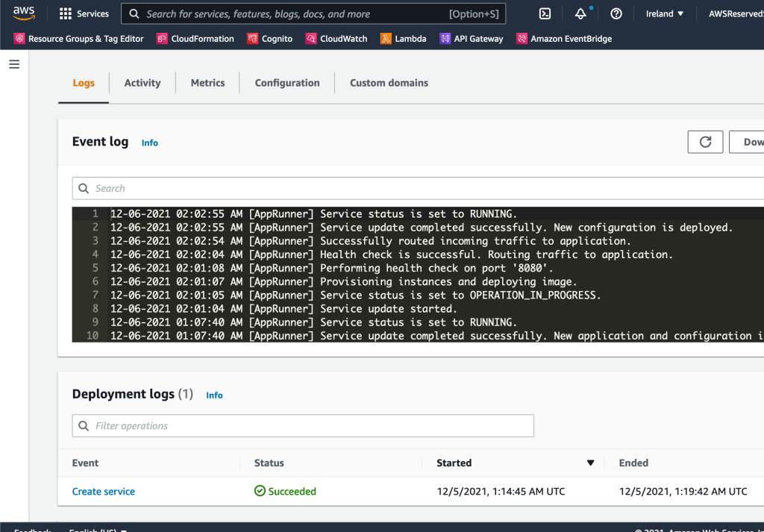Switch to the Custom domains tab
Image resolution: width=764 pixels, height=532 pixels.
[x=389, y=83]
